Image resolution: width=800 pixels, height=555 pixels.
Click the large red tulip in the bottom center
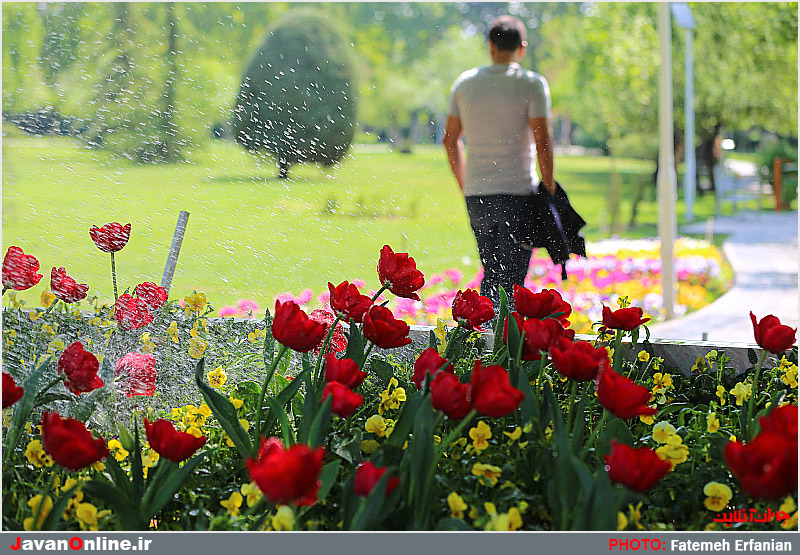(286, 472)
